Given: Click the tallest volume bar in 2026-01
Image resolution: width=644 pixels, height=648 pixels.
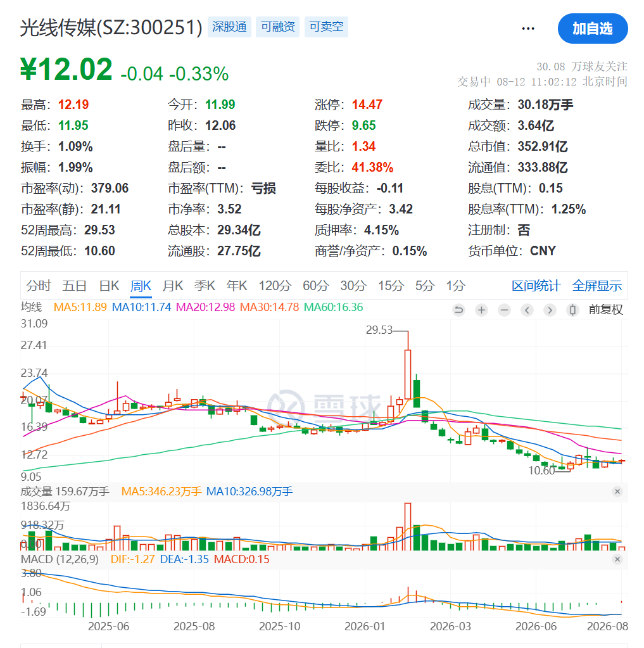Looking at the screenshot, I should pyautogui.click(x=408, y=526).
